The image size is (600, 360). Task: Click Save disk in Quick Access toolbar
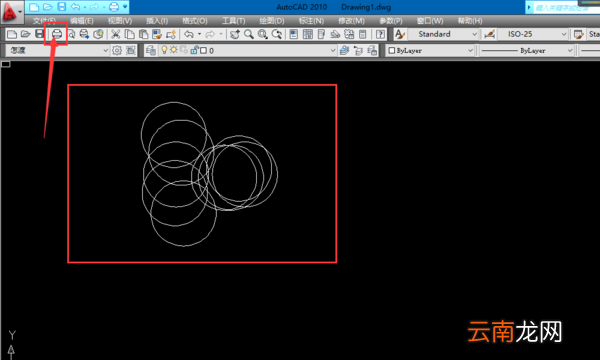[x=62, y=7]
